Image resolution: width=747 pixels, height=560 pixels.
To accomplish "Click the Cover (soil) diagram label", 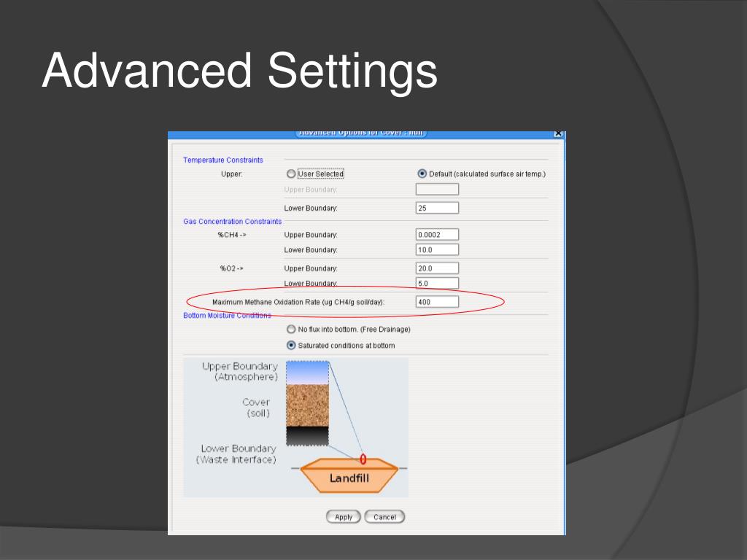I will [x=256, y=408].
